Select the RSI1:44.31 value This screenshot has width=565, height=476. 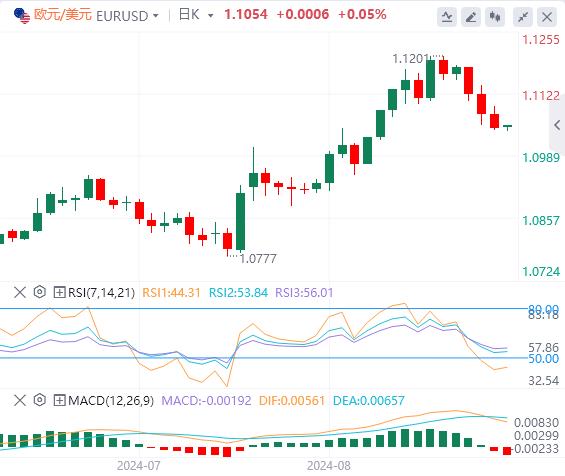pyautogui.click(x=172, y=293)
